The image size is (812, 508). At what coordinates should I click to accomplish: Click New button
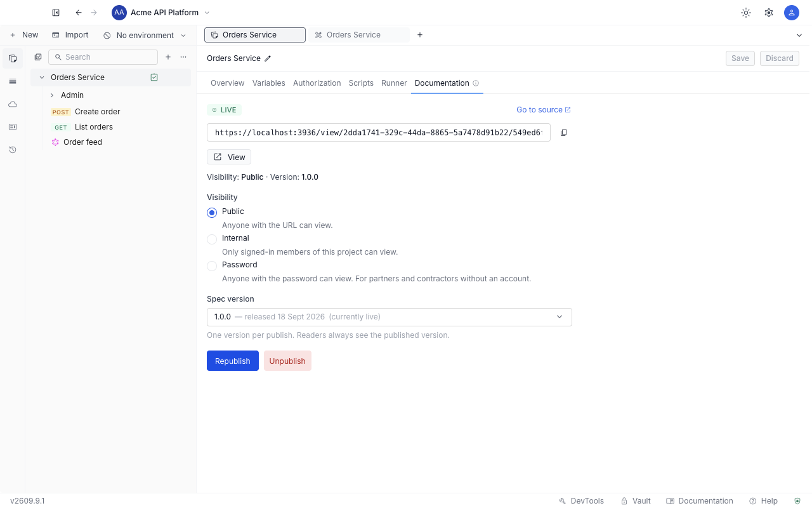(24, 35)
